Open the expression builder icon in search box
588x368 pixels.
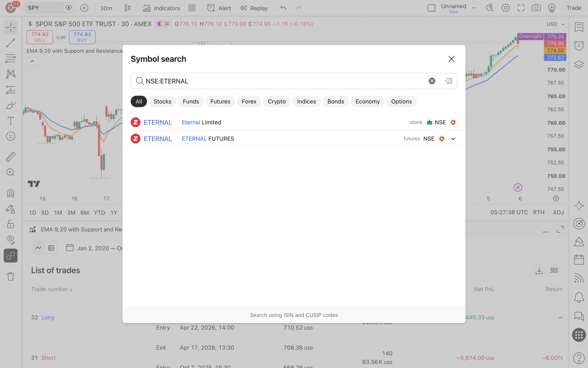[x=449, y=81]
